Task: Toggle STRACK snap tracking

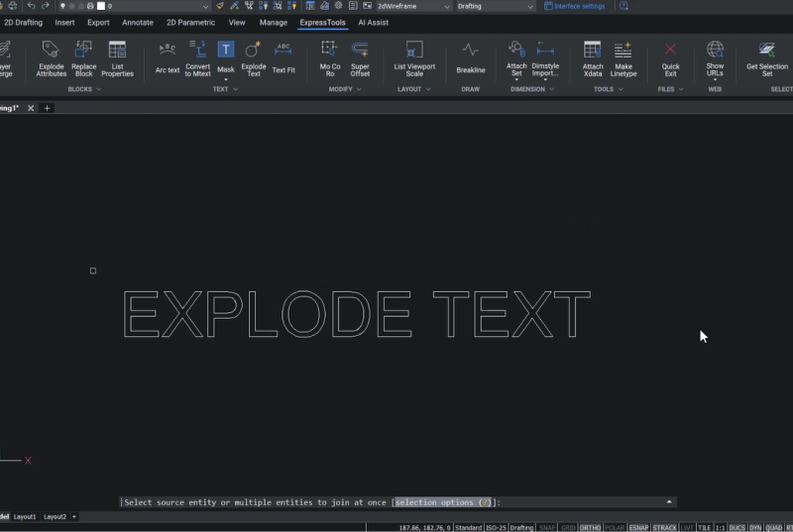Action: click(664, 527)
